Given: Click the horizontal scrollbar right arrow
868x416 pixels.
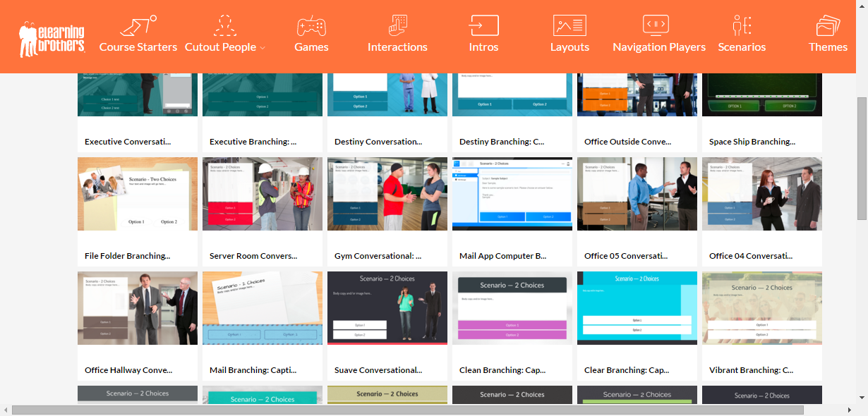Looking at the screenshot, I should tap(850, 410).
